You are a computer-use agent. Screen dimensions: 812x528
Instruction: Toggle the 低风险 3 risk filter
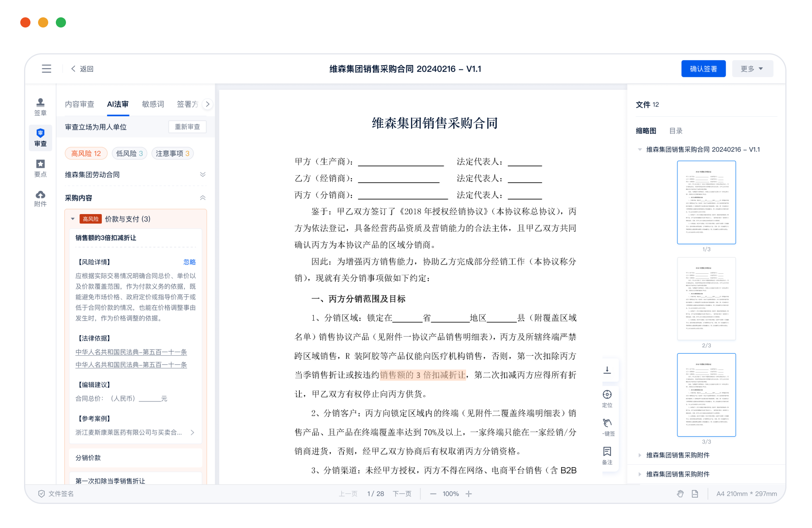pos(129,153)
